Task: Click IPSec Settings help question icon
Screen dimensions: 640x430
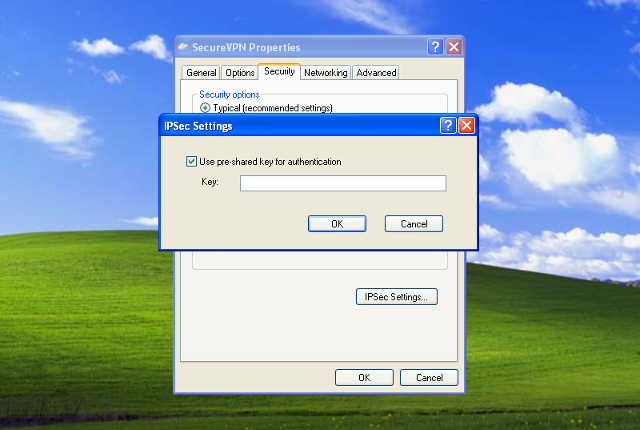Action: coord(448,126)
